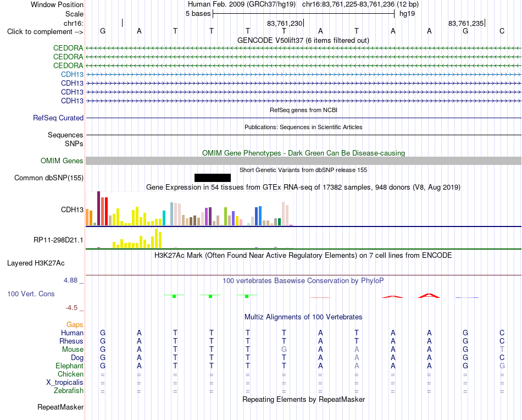This screenshot has height=420, width=522.
Task: Click the Multiz Alignments of 100 Vertebrates title
Action: 303,317
